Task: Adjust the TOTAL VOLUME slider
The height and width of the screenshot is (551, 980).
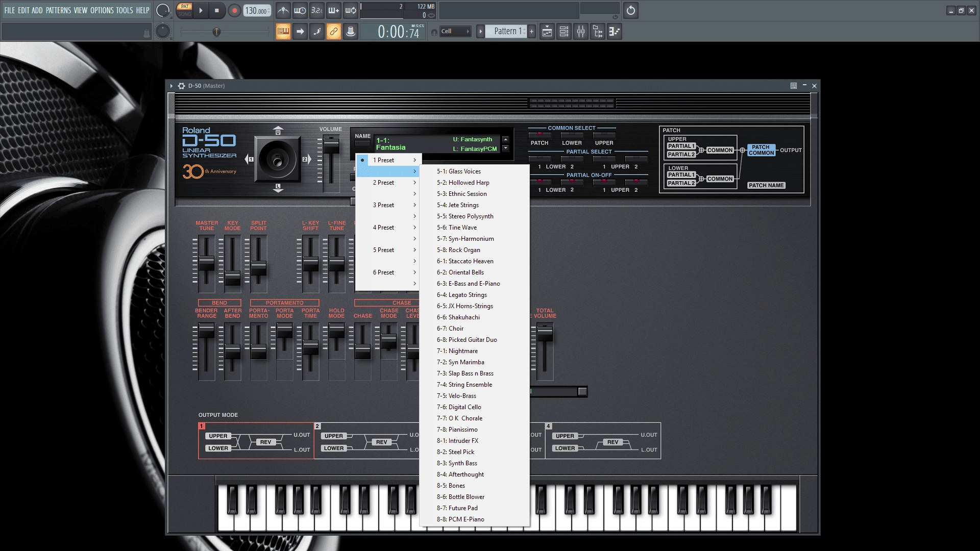Action: pyautogui.click(x=545, y=335)
